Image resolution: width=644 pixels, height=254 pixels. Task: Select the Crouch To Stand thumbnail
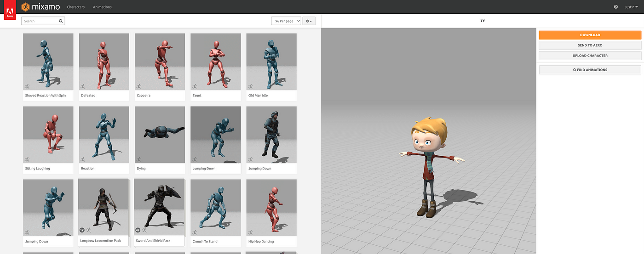[216, 208]
